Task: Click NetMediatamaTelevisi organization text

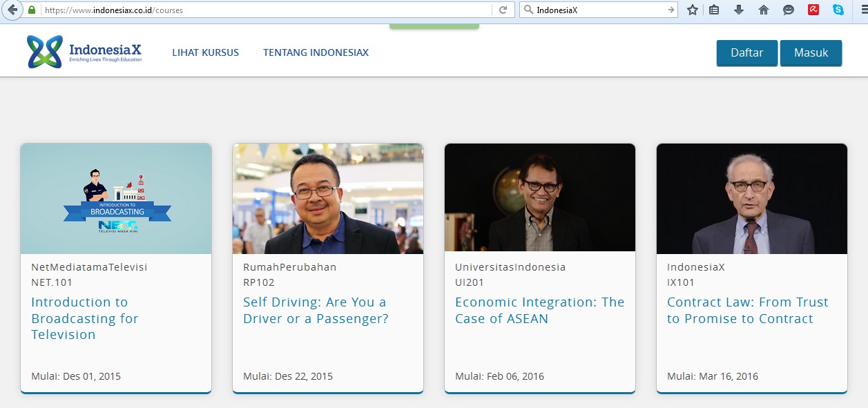Action: point(89,267)
